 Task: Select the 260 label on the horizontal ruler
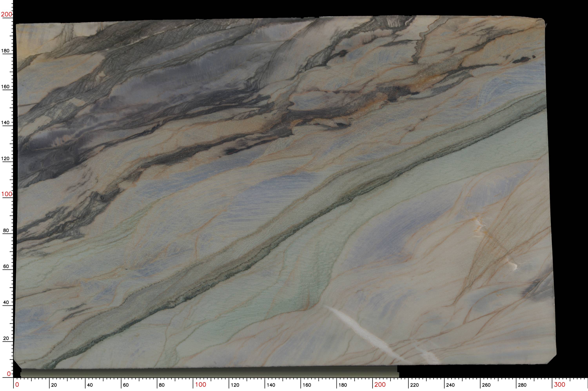coord(486,385)
